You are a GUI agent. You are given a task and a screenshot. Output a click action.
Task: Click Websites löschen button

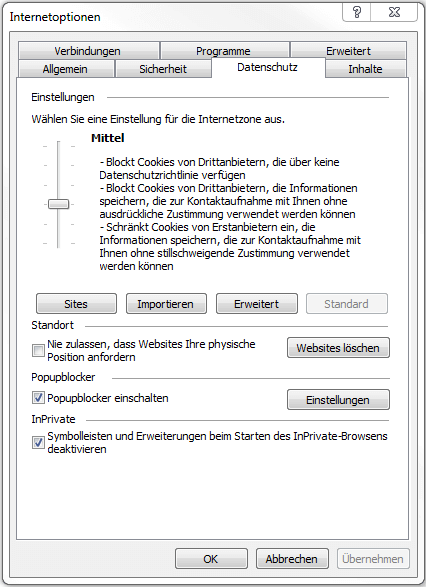tap(338, 348)
